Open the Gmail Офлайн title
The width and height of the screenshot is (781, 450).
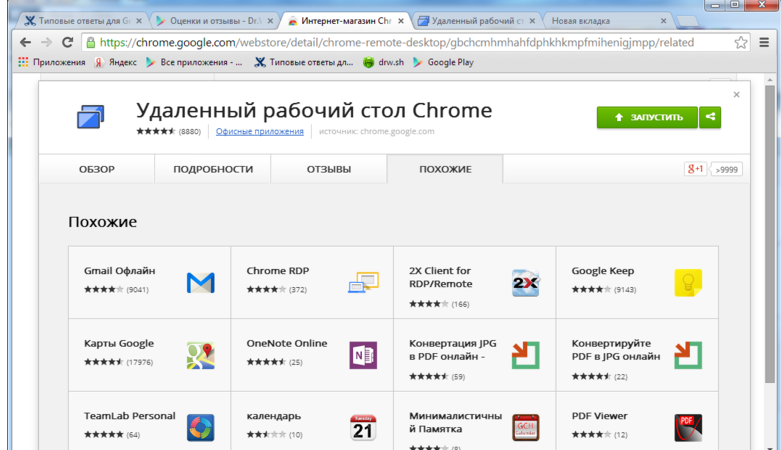(120, 271)
